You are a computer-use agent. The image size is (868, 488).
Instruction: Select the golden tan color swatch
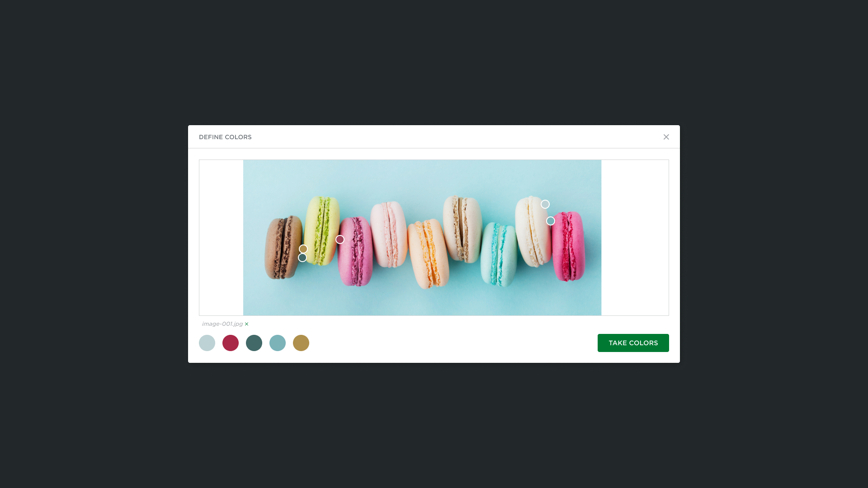pos(301,343)
